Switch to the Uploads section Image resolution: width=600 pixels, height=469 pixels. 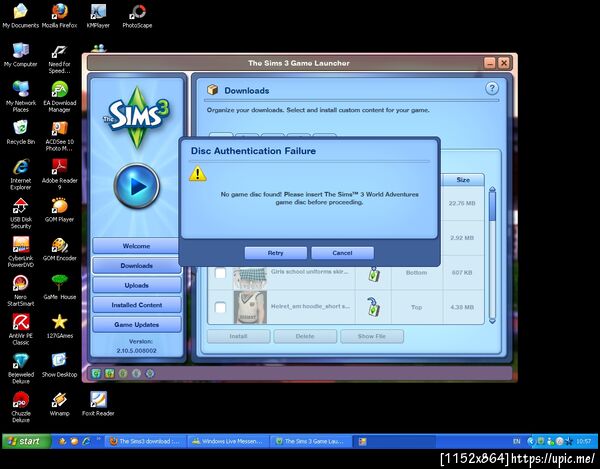tap(137, 285)
